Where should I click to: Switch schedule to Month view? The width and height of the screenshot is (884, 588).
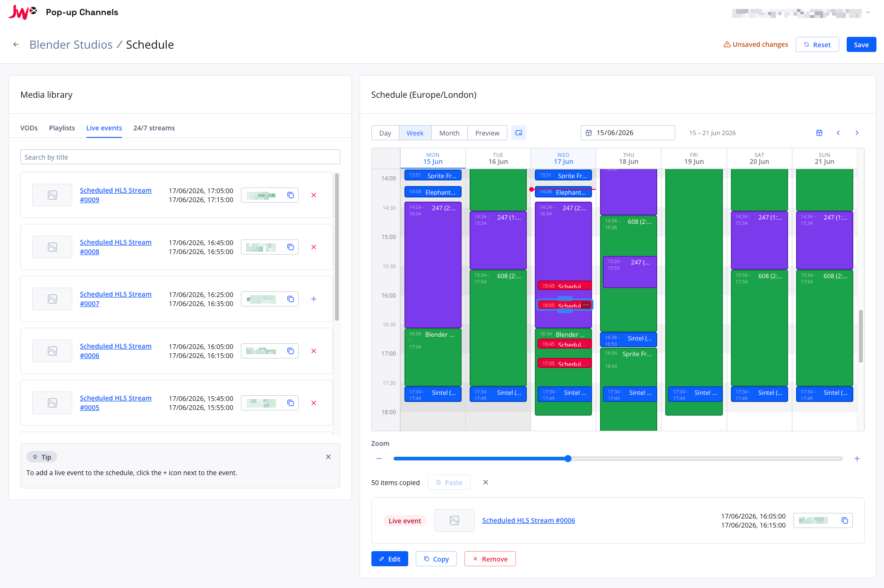(x=449, y=133)
